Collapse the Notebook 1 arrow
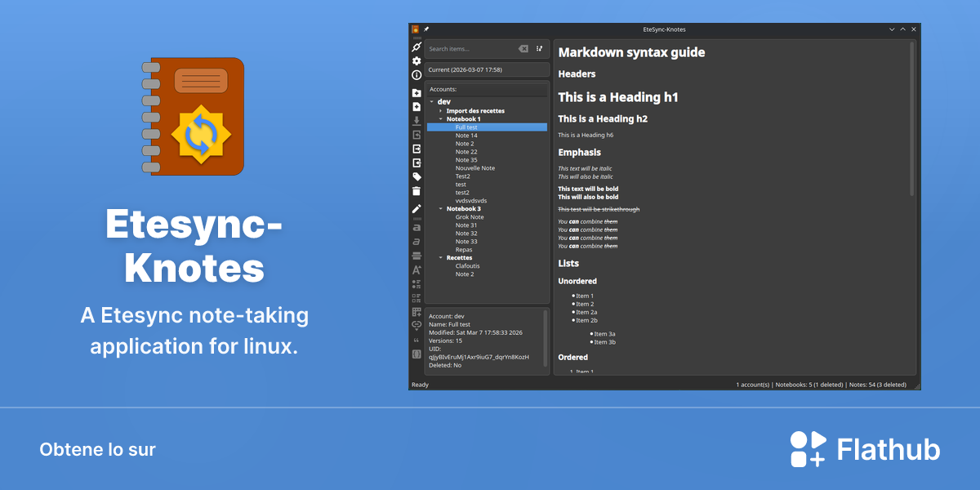The image size is (980, 490). pos(440,119)
